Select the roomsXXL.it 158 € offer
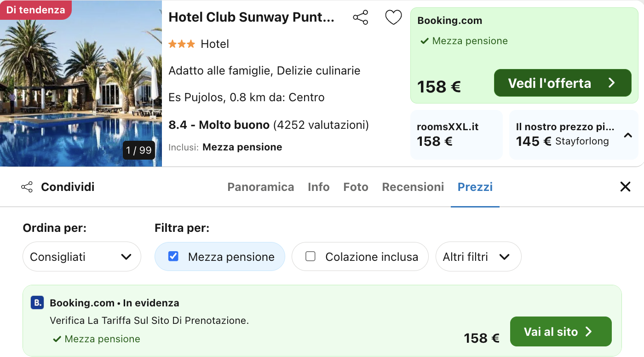This screenshot has width=644, height=357. pyautogui.click(x=455, y=135)
